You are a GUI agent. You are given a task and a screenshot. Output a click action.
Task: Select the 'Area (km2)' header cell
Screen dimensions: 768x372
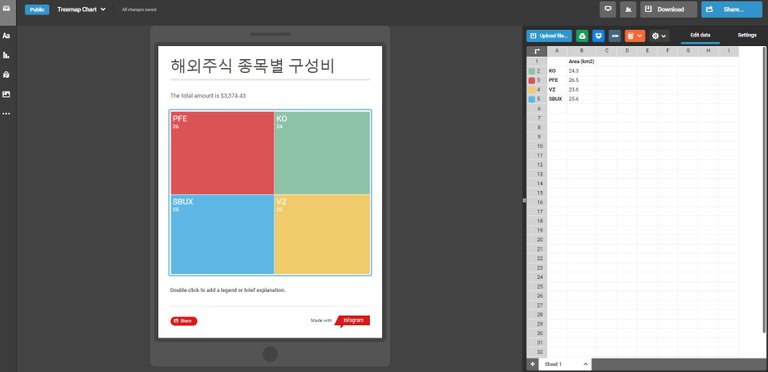tap(581, 62)
